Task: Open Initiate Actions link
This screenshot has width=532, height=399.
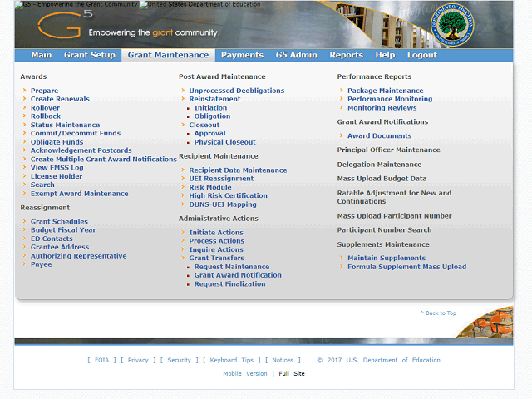Action: (216, 233)
